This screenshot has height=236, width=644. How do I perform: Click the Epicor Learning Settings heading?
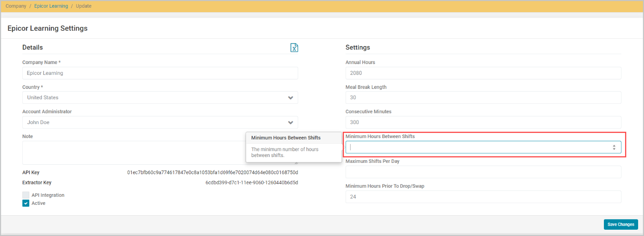click(47, 28)
